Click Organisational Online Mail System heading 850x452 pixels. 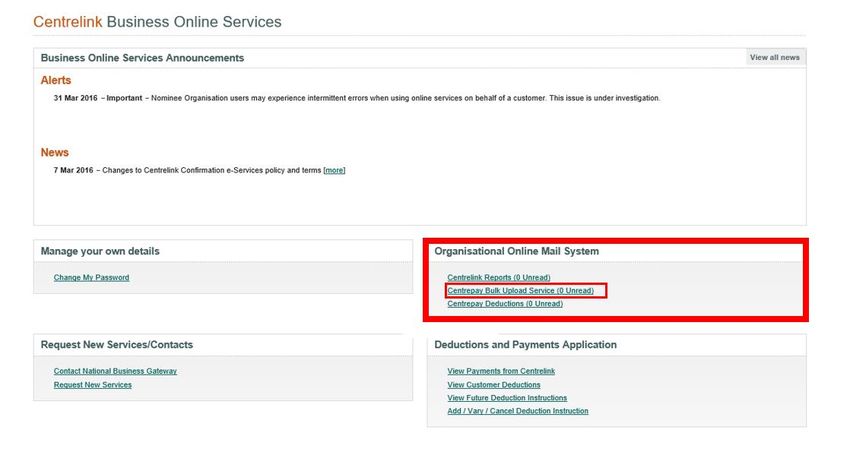[517, 251]
